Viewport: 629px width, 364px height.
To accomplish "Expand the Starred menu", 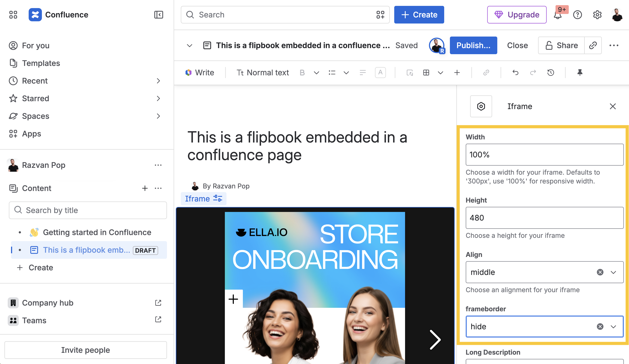I will point(158,98).
